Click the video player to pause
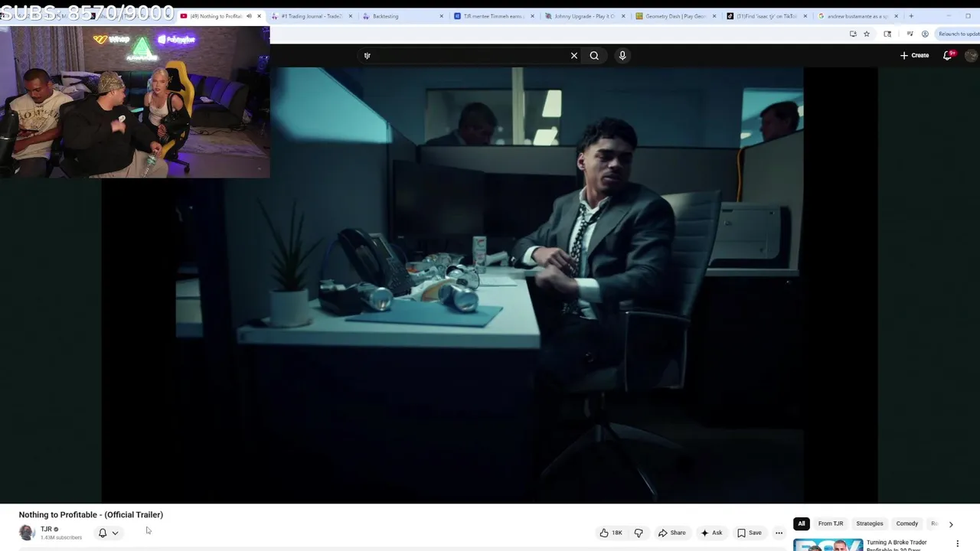 pyautogui.click(x=490, y=285)
